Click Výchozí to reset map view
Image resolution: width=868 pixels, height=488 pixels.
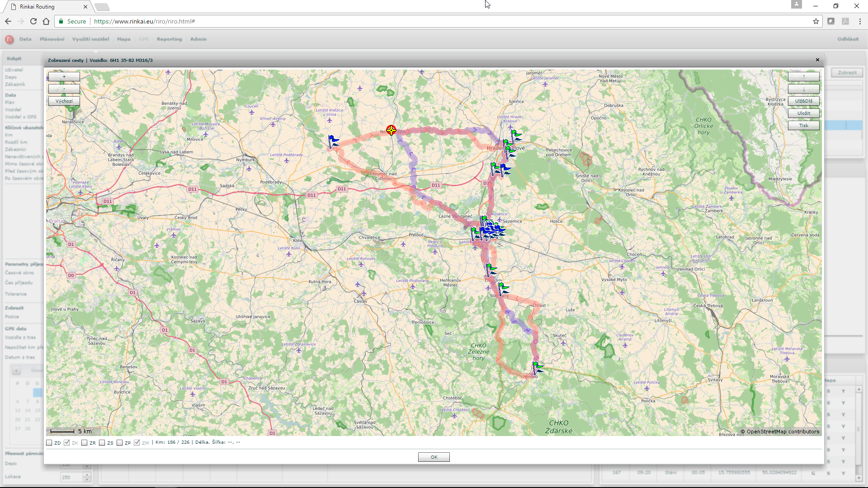64,101
